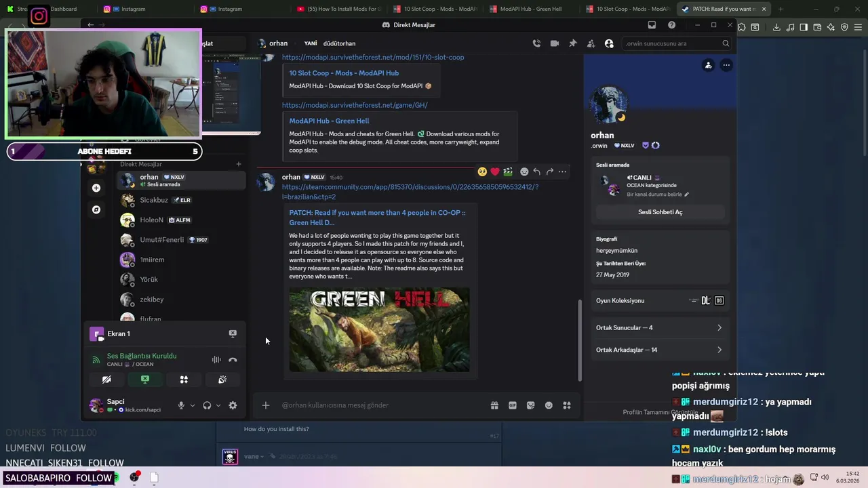This screenshot has height=488, width=868.
Task: Toggle the user profile panel
Action: tap(609, 43)
